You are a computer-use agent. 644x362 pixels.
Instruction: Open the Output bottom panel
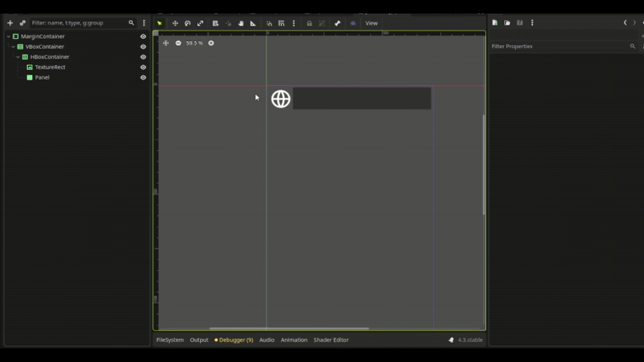point(199,340)
